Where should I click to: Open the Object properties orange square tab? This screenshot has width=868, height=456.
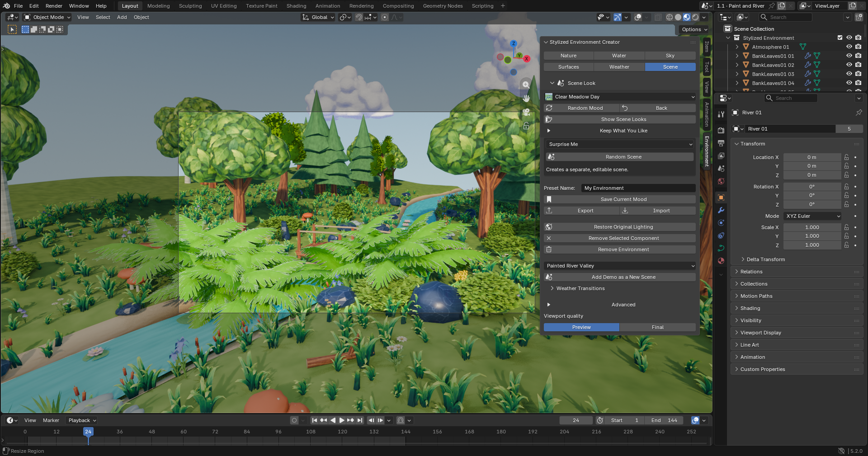pyautogui.click(x=721, y=197)
